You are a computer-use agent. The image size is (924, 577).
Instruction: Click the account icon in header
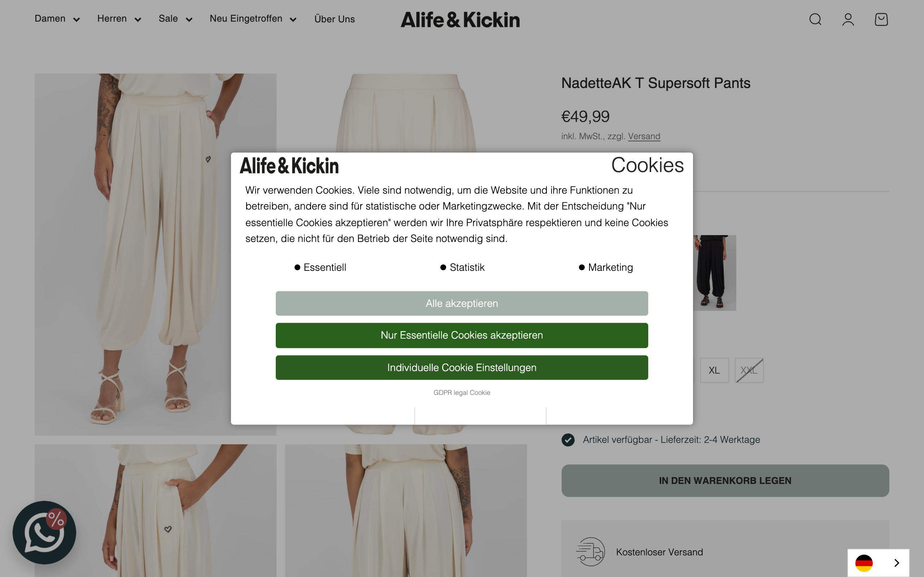click(x=847, y=19)
